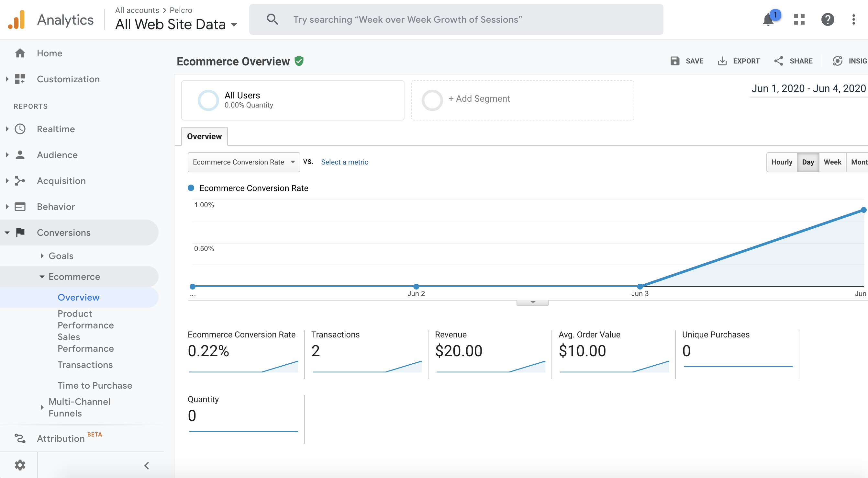Click the Share report icon
This screenshot has width=868, height=478.
tap(778, 61)
